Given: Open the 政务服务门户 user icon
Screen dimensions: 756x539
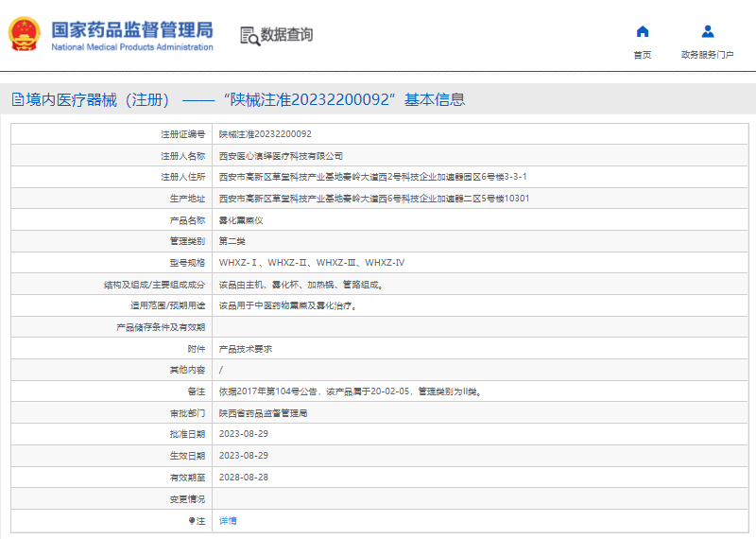Looking at the screenshot, I should 707,32.
